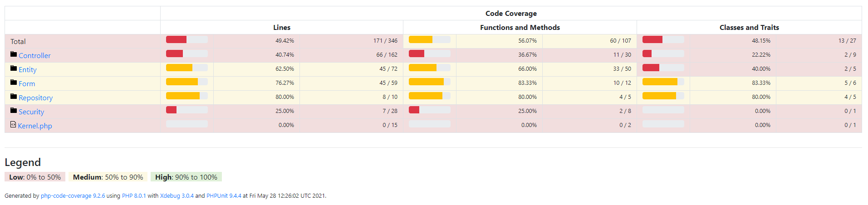
Task: Click the Medium: 50% to 90% legend swatch
Action: click(x=108, y=177)
